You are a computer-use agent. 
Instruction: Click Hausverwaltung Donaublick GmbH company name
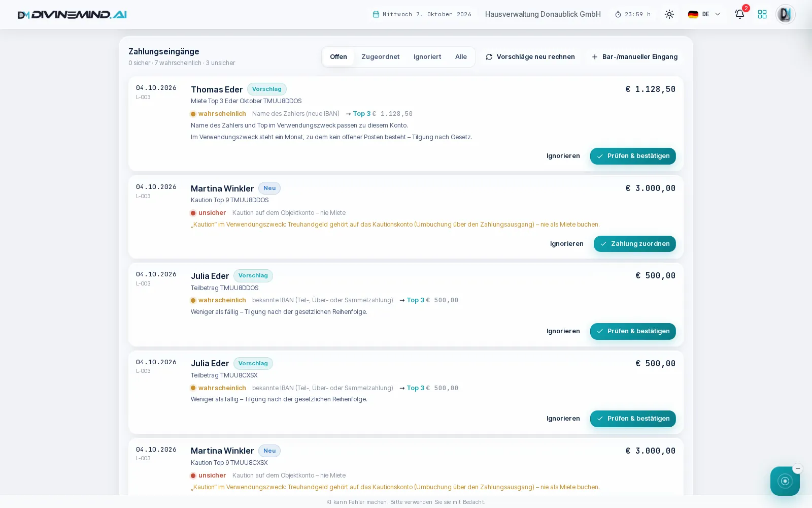coord(543,14)
